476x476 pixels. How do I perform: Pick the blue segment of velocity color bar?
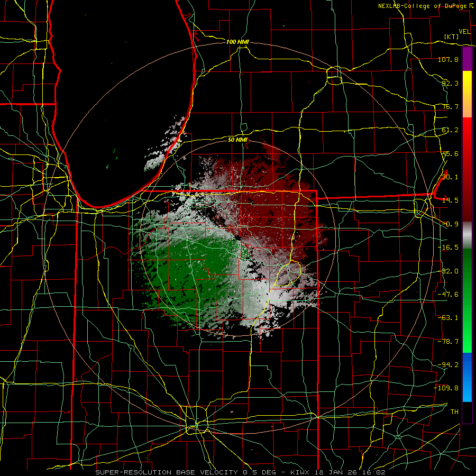(x=467, y=377)
